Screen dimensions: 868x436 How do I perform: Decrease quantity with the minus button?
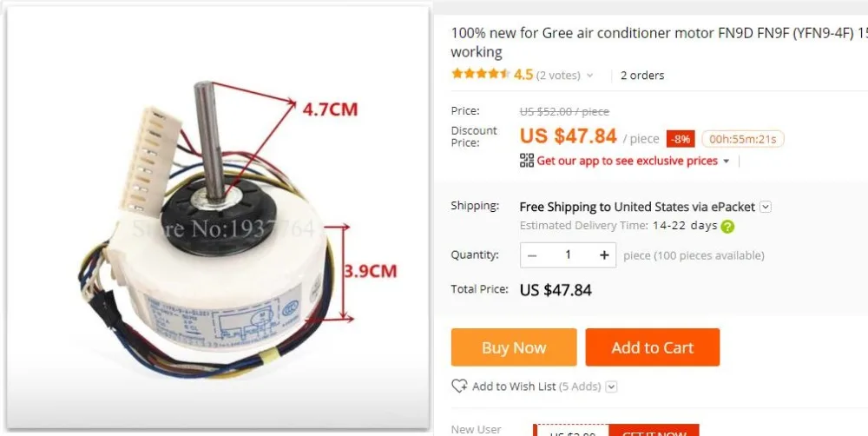[532, 254]
